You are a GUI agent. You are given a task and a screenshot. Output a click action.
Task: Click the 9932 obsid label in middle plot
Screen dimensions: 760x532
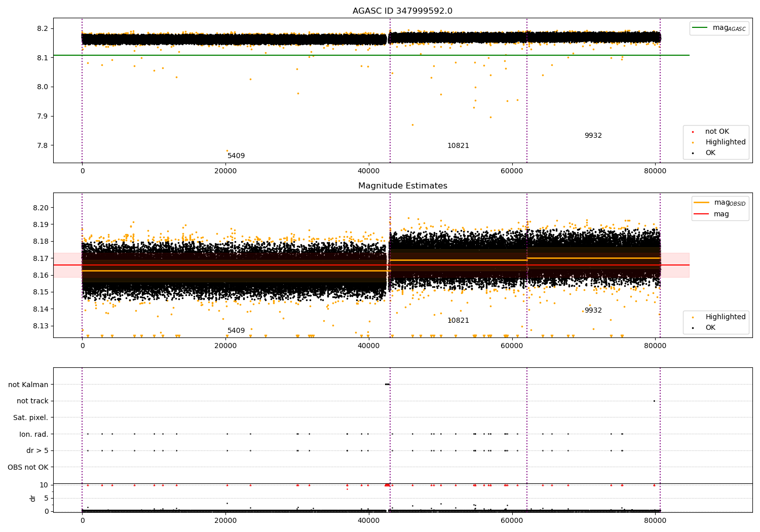click(593, 311)
